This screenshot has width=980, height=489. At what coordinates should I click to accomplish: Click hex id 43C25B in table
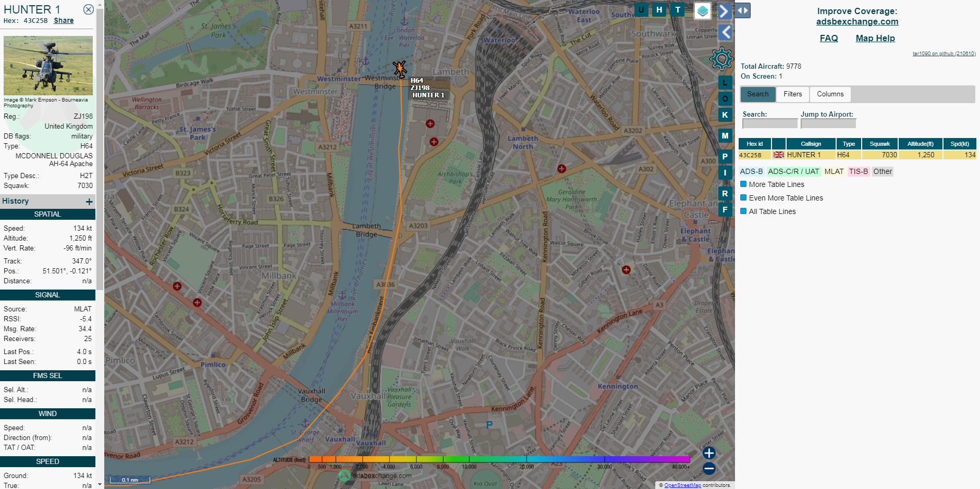[x=750, y=155]
